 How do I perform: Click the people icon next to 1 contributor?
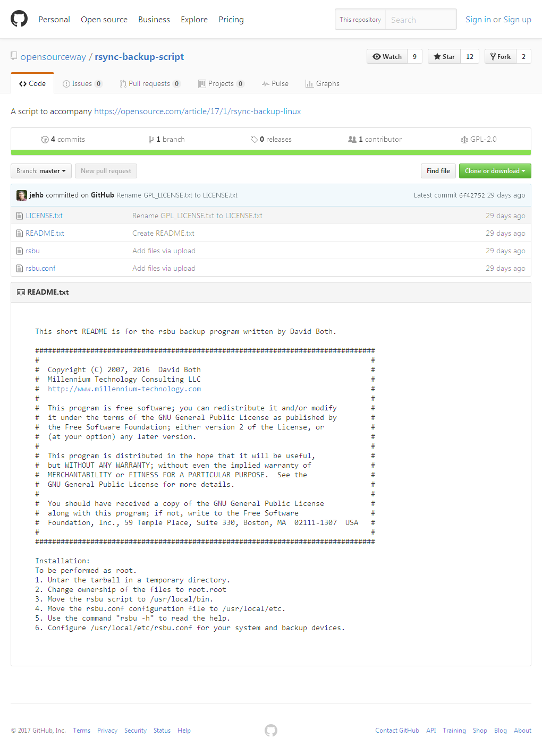pyautogui.click(x=352, y=140)
